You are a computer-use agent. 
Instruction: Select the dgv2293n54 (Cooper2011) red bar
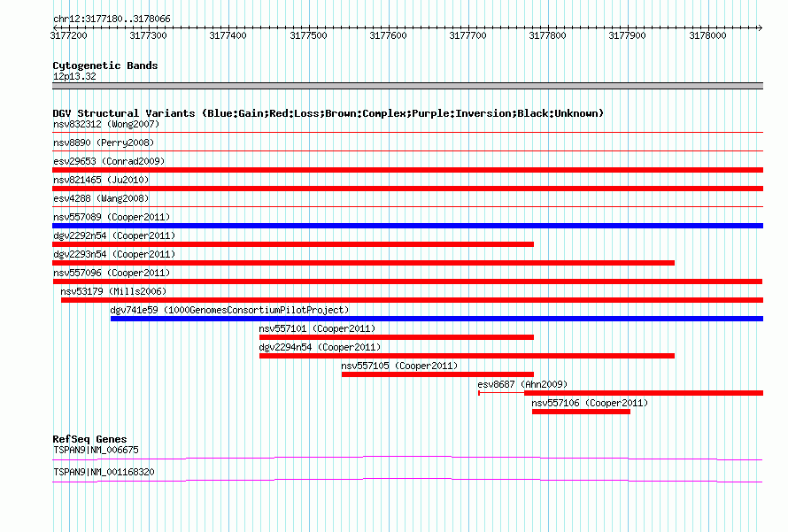363,263
